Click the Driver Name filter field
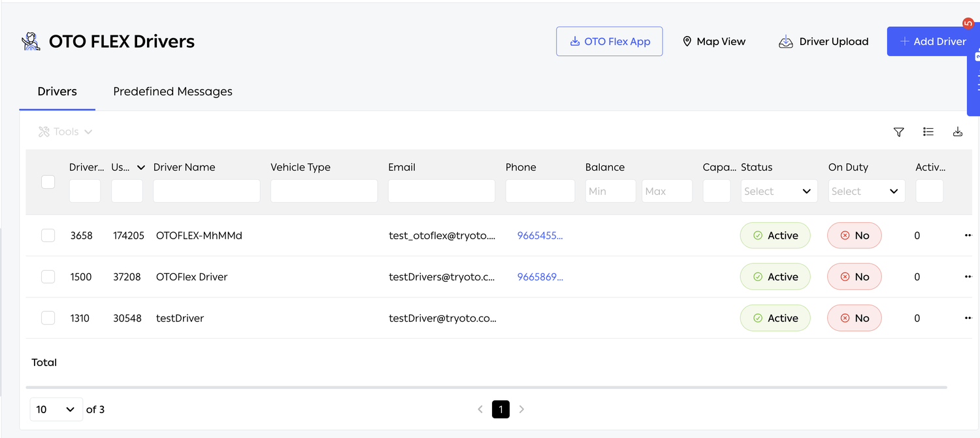 point(206,191)
